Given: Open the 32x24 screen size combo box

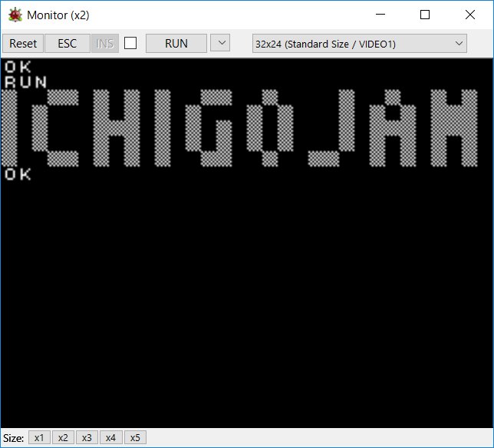Looking at the screenshot, I should point(360,44).
